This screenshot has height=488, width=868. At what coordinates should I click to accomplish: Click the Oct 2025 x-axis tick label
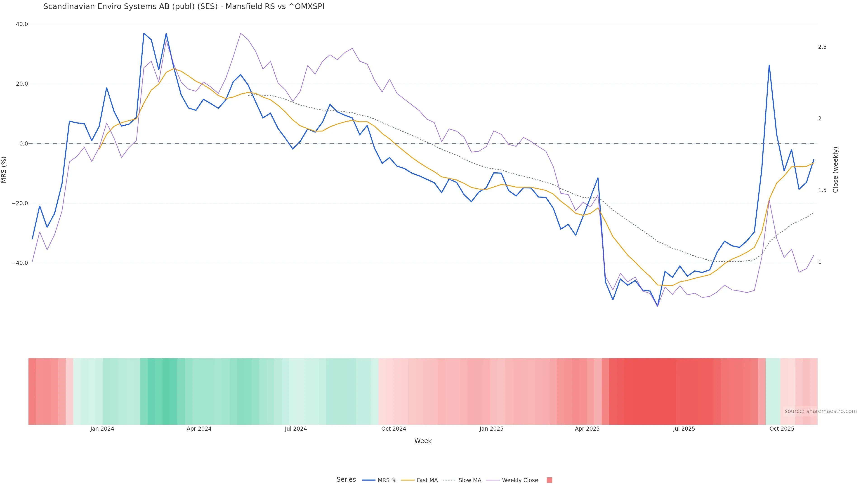pyautogui.click(x=782, y=429)
